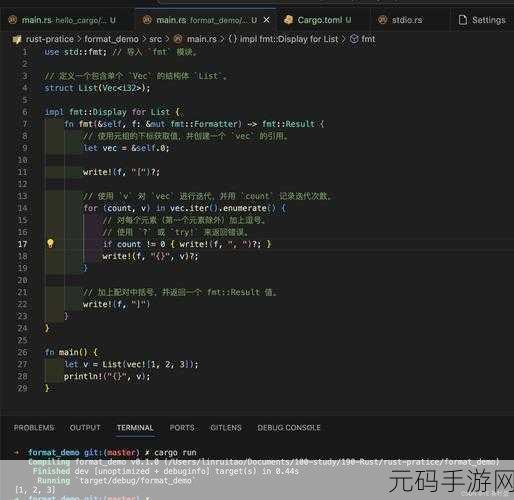Open the OUTPUT panel tab
The image size is (514, 500).
[85, 428]
